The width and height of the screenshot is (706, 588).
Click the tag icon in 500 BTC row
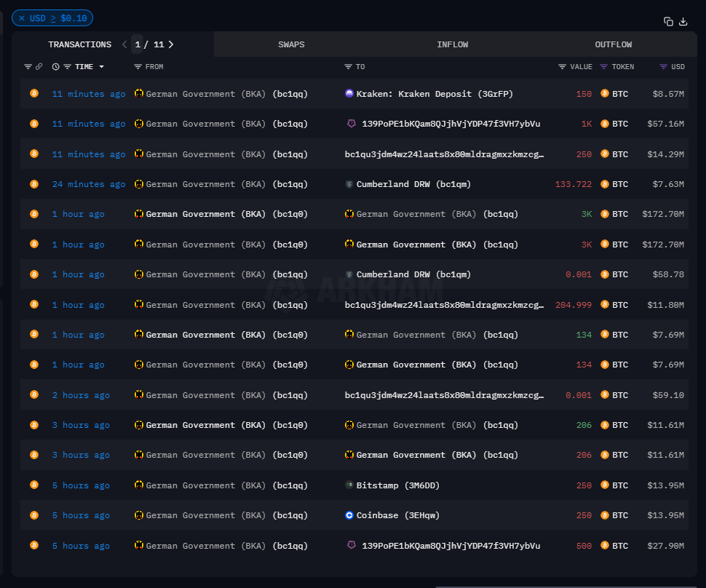352,545
